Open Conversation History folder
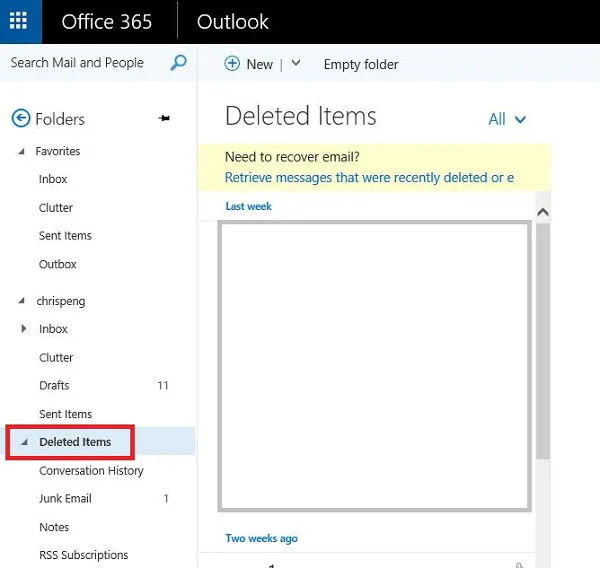 tap(91, 470)
